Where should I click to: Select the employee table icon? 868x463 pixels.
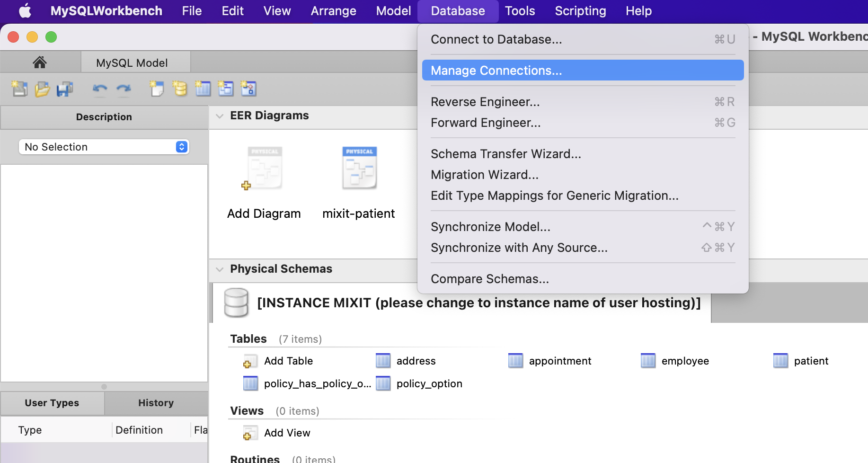coord(648,361)
